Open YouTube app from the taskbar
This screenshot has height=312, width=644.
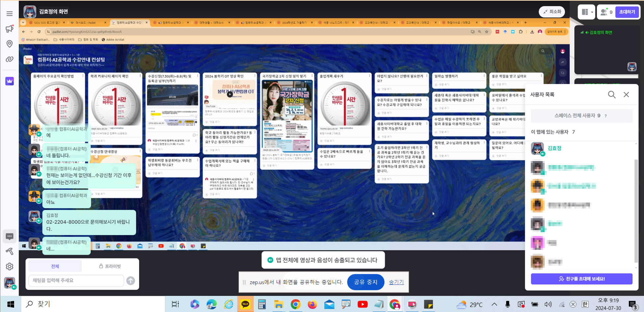[363, 304]
